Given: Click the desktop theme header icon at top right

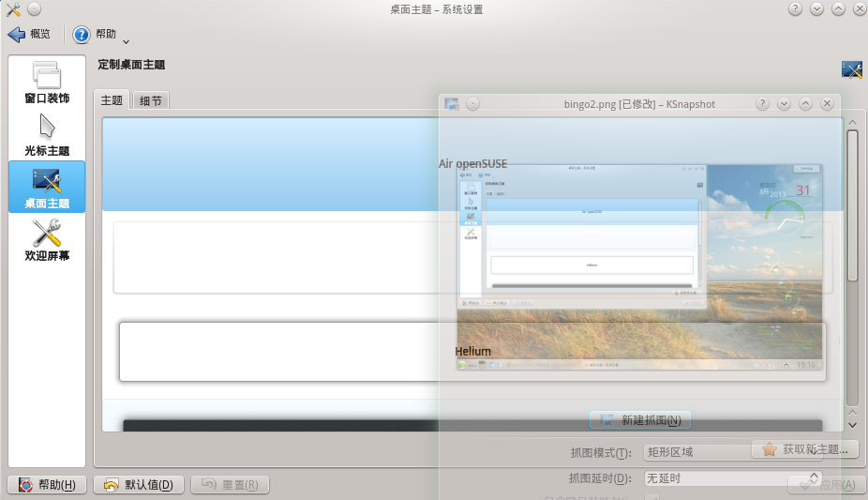Looking at the screenshot, I should pos(851,69).
